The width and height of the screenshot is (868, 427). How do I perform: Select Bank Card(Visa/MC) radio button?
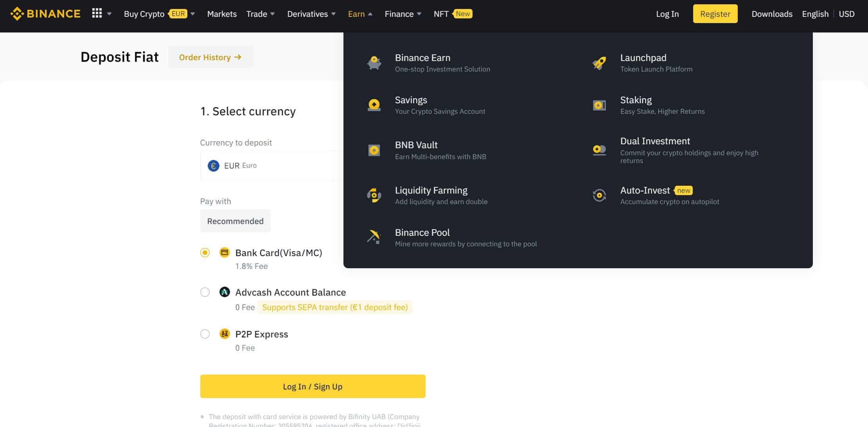pos(205,253)
